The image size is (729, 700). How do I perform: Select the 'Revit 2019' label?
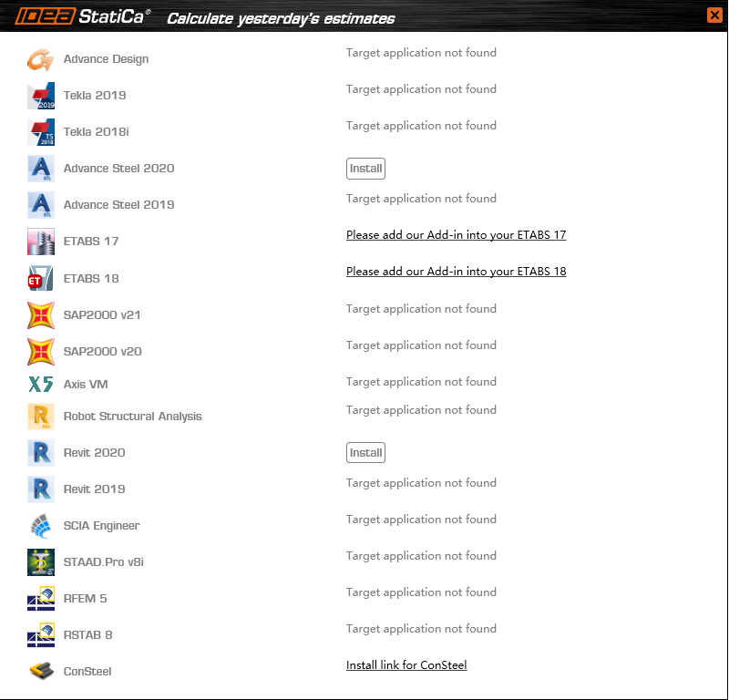[95, 489]
